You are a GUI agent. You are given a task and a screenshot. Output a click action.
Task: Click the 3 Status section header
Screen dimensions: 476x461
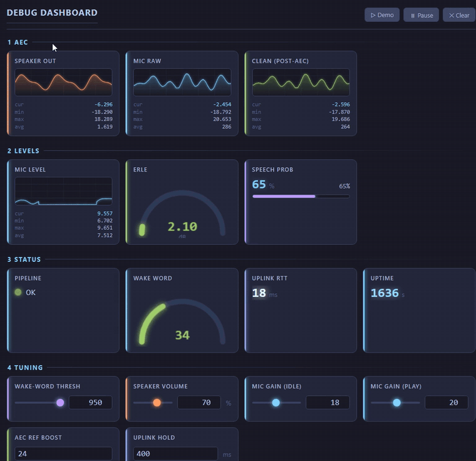(x=24, y=260)
